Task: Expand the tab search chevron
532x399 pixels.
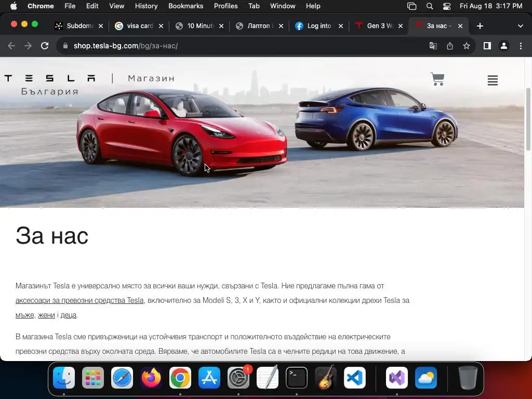Action: pos(520,26)
